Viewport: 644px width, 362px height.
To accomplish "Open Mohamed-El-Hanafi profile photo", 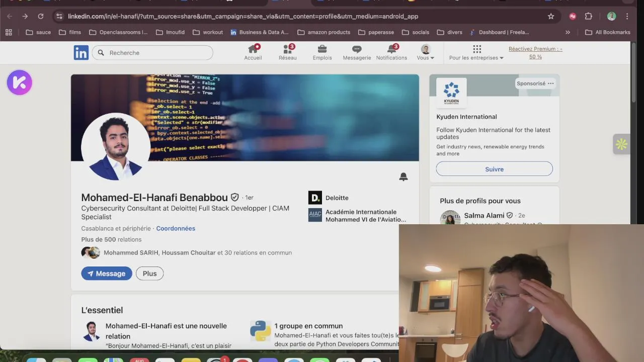I will [x=116, y=147].
